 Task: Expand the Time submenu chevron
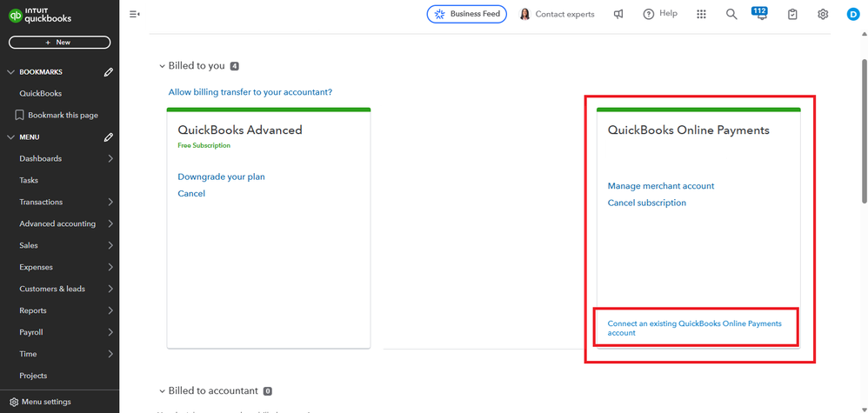coord(110,354)
